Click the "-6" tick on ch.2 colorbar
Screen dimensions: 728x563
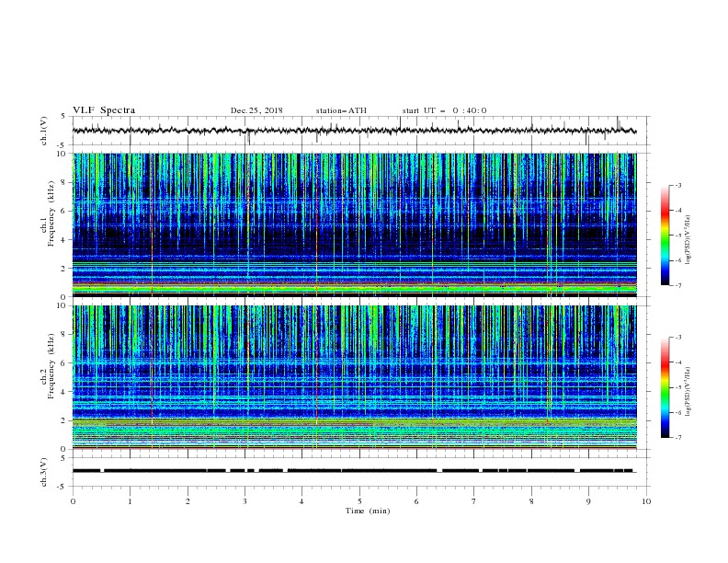[677, 412]
